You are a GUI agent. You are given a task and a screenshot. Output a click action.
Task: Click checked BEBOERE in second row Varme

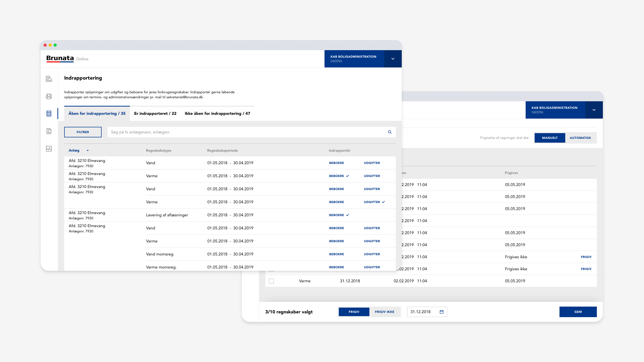(x=339, y=176)
